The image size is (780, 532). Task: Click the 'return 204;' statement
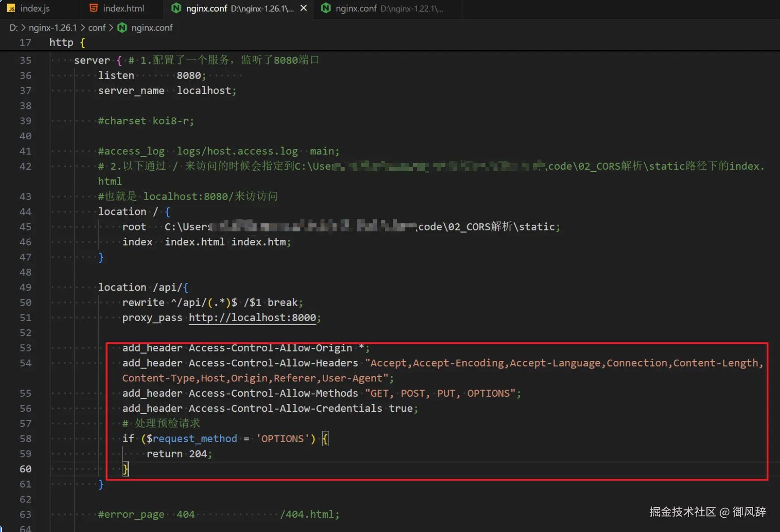(x=179, y=454)
